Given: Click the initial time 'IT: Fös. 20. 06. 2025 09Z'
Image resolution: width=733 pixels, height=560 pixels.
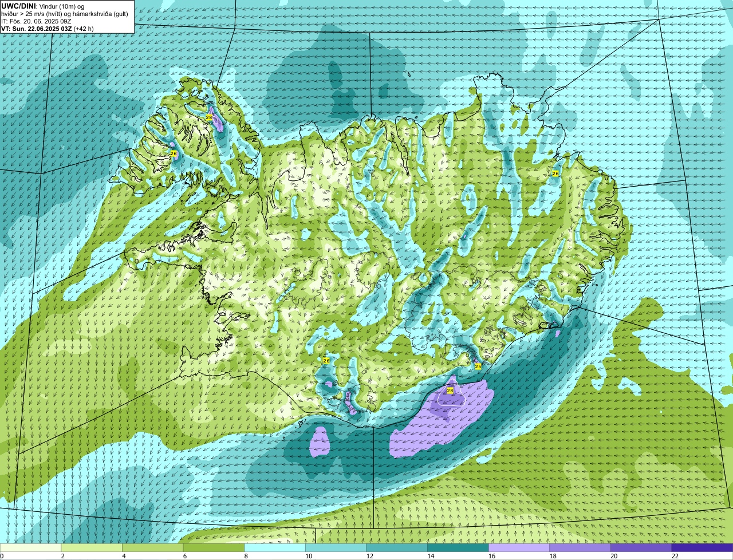Looking at the screenshot, I should pos(36,21).
